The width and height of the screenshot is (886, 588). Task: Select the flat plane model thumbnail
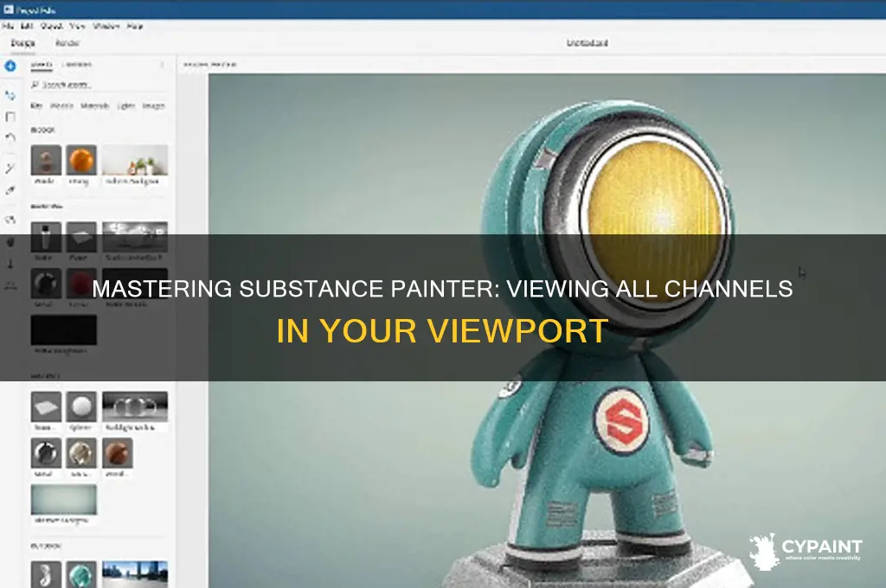click(46, 406)
